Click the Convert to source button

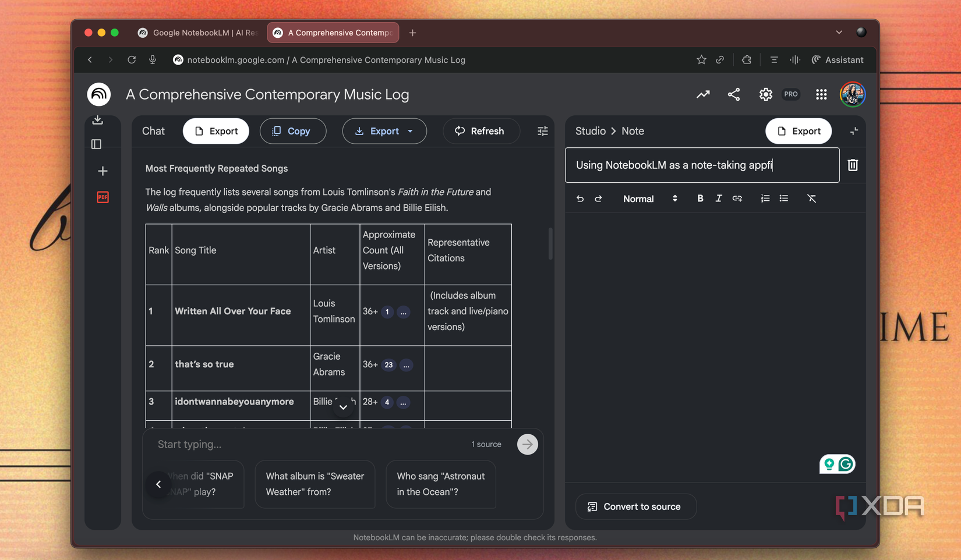(635, 506)
